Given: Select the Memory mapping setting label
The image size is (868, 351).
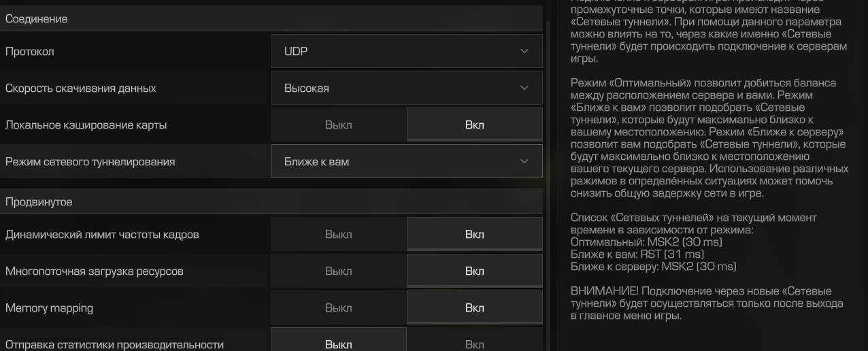Looking at the screenshot, I should 50,308.
